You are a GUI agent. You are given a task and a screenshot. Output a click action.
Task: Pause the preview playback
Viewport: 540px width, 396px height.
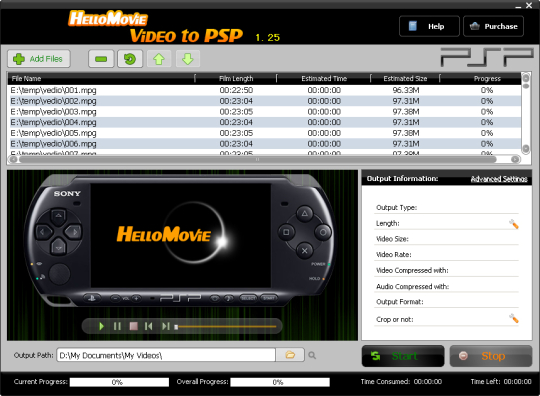point(117,326)
